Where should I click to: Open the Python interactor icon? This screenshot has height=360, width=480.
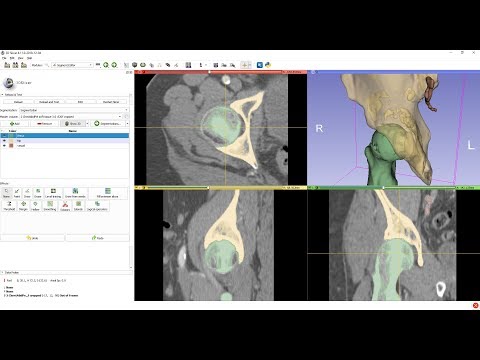[x=268, y=65]
